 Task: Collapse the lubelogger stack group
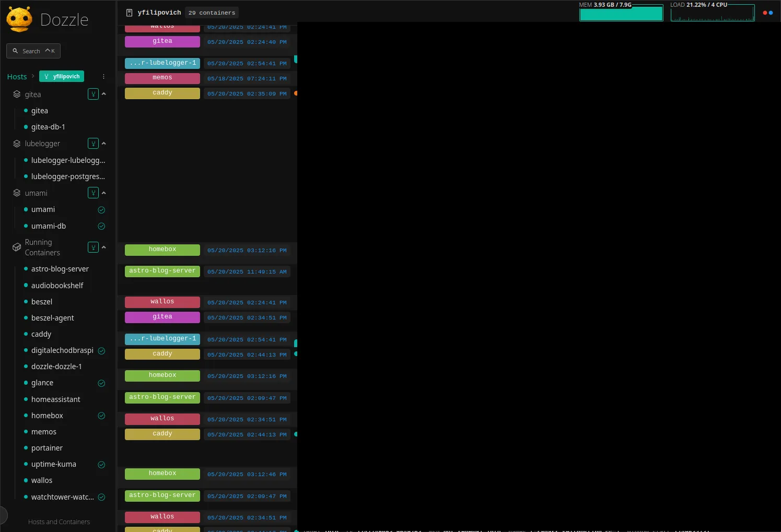point(103,143)
